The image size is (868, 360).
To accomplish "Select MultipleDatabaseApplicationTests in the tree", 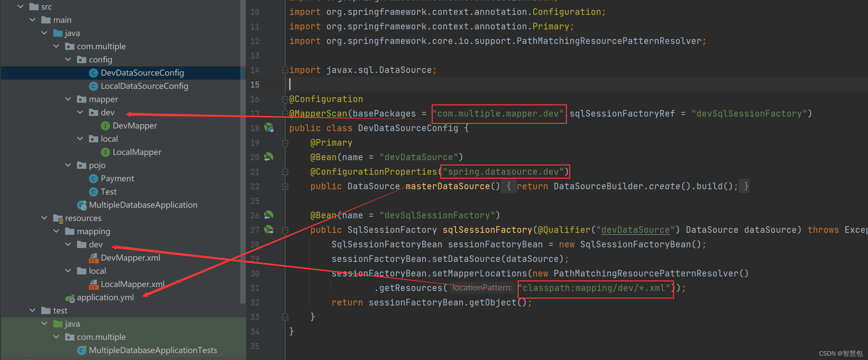I will tap(153, 350).
